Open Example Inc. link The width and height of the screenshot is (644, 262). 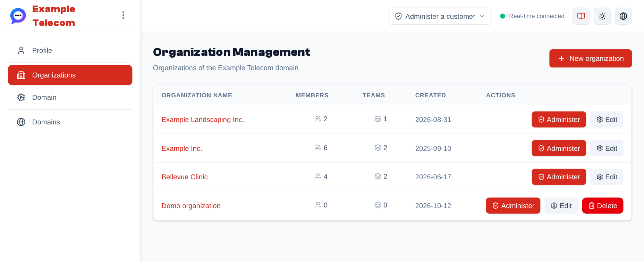tap(181, 148)
